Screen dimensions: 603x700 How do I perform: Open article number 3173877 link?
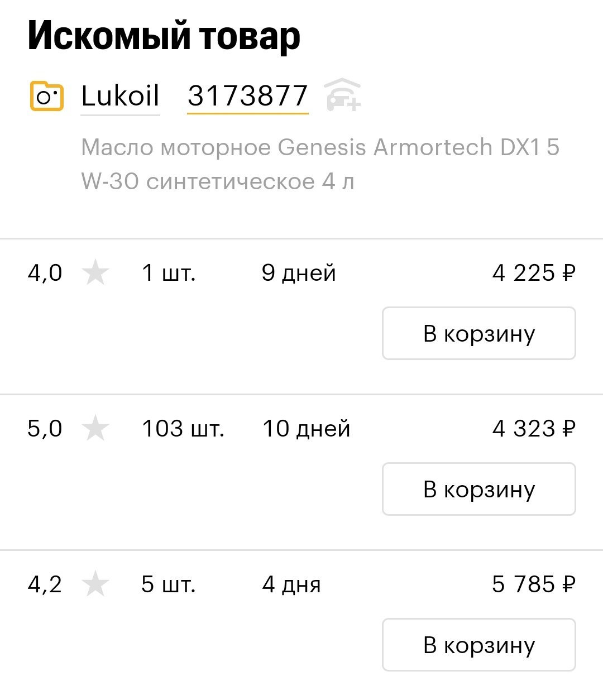pos(247,96)
